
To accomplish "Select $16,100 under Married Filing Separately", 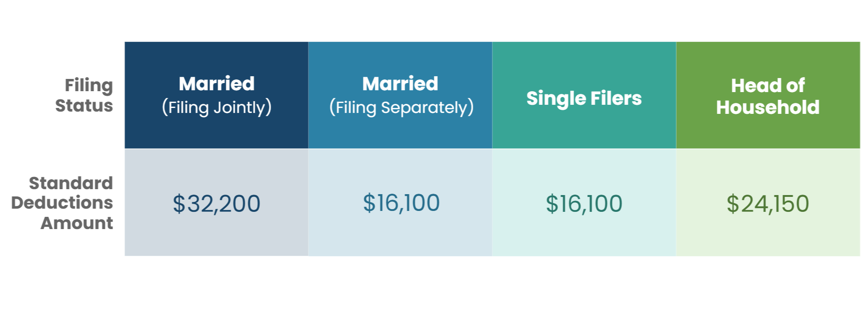I will [x=401, y=202].
